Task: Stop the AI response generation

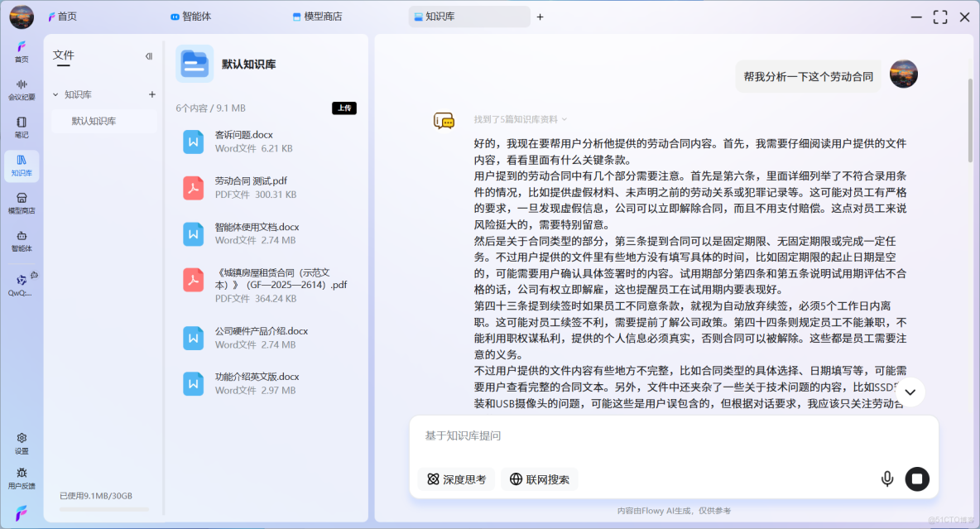Action: click(917, 479)
